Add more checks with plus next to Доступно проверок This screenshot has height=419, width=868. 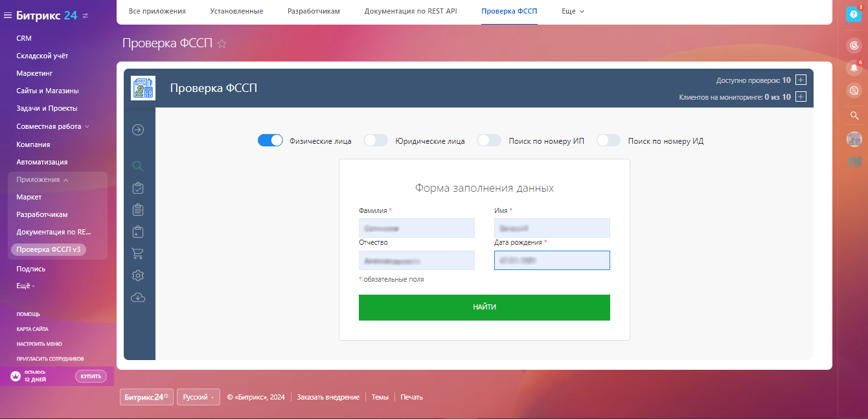click(801, 80)
